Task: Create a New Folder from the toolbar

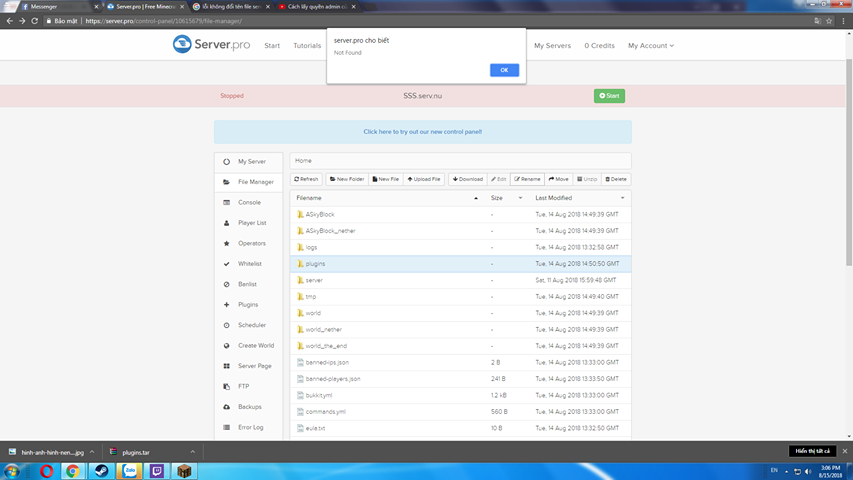Action: 346,179
